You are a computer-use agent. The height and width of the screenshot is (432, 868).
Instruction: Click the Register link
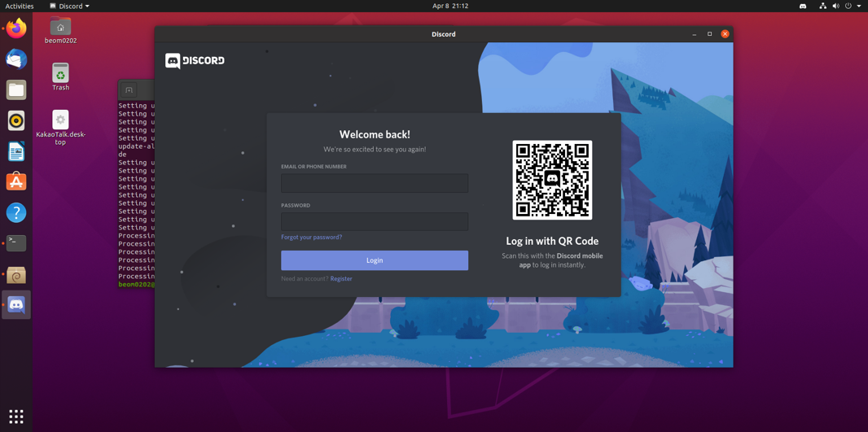(341, 279)
